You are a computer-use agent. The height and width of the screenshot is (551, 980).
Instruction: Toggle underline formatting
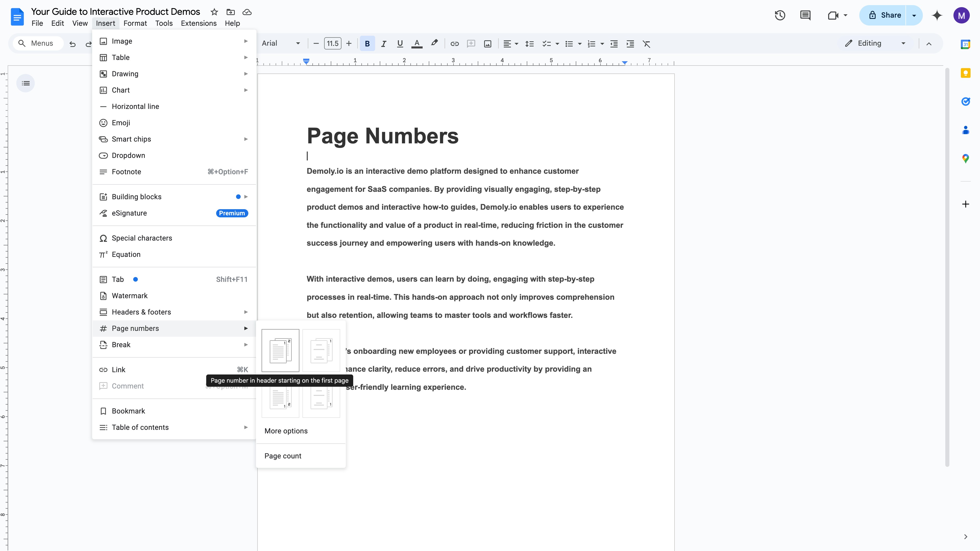coord(400,44)
